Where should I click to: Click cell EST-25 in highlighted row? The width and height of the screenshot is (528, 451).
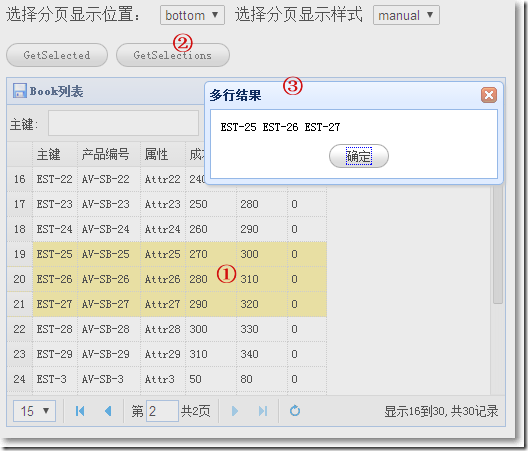[54, 254]
